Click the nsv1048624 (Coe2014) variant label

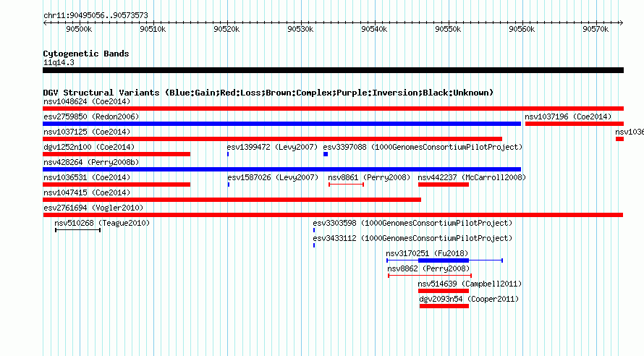[87, 101]
